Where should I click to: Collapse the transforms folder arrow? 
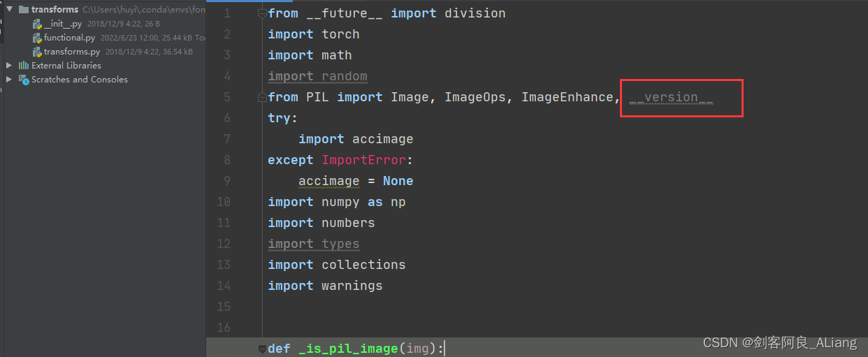9,10
